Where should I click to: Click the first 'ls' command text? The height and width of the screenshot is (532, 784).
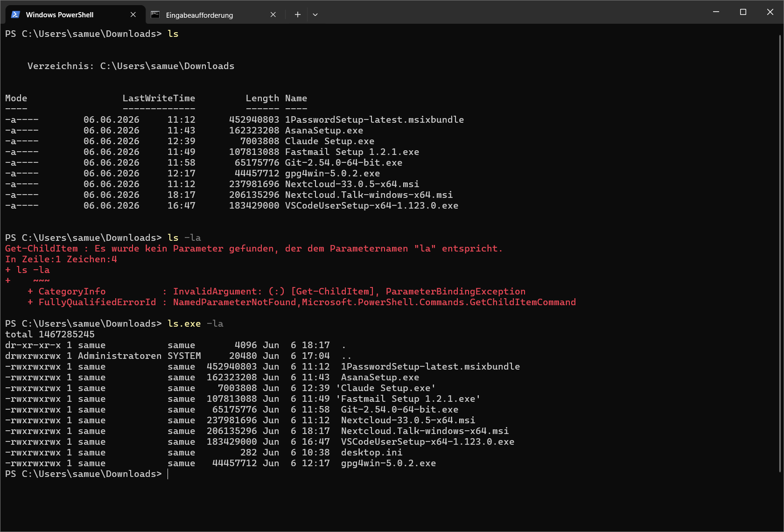point(173,34)
